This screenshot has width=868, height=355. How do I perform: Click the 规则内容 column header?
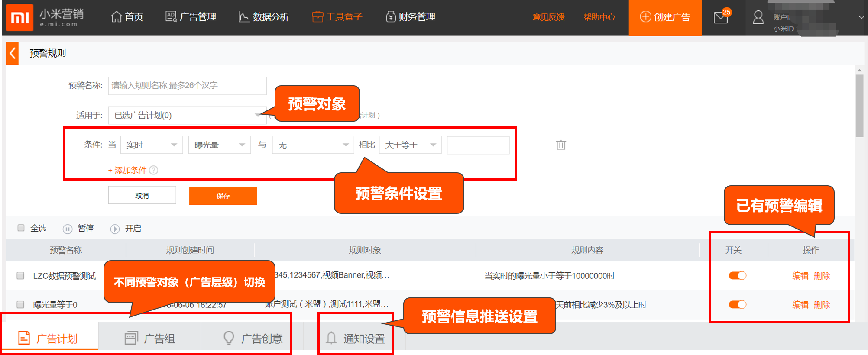587,250
